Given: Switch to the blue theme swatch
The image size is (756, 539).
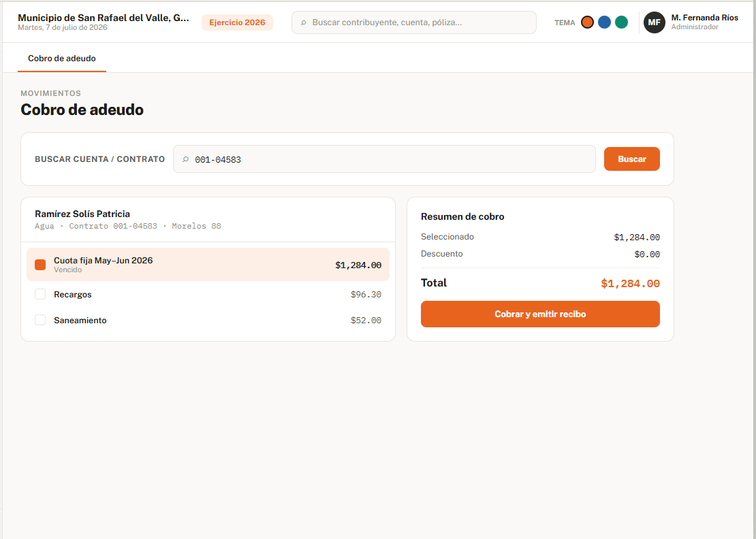Looking at the screenshot, I should (604, 22).
